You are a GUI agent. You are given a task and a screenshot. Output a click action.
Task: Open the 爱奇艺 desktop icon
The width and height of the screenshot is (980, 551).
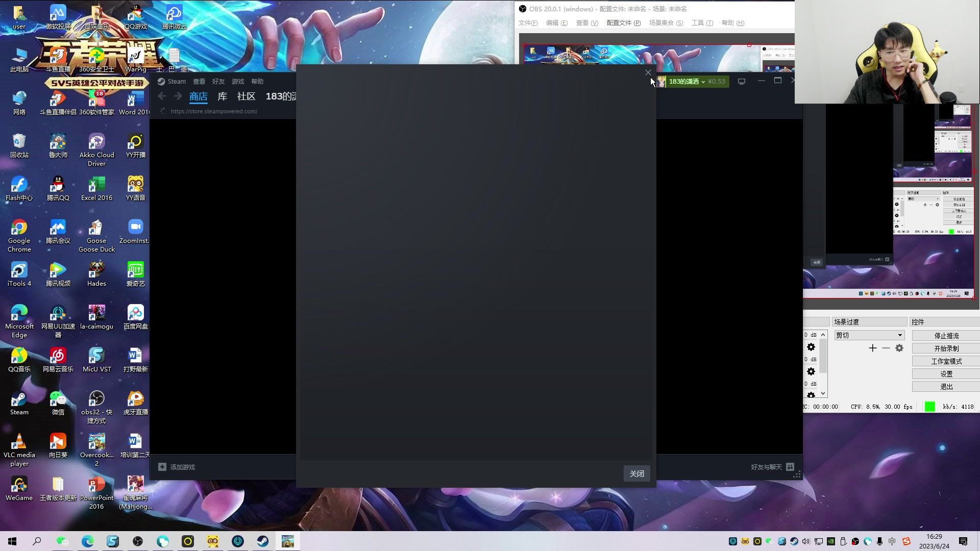[136, 274]
